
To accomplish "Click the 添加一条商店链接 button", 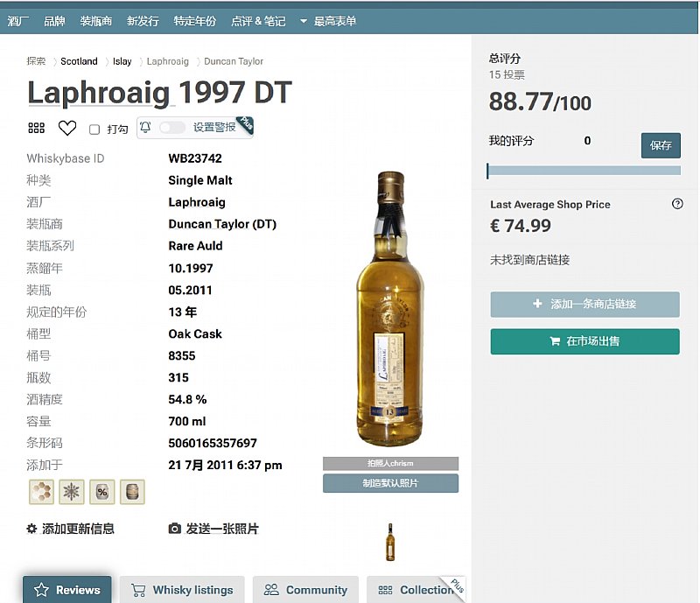I will (584, 304).
